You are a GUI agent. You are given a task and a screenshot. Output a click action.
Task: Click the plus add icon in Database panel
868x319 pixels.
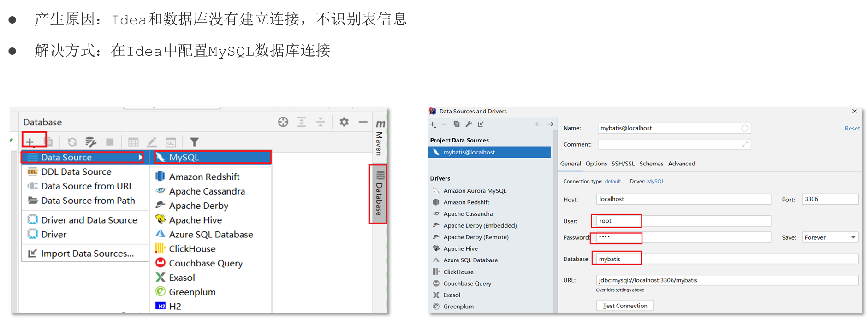(30, 142)
